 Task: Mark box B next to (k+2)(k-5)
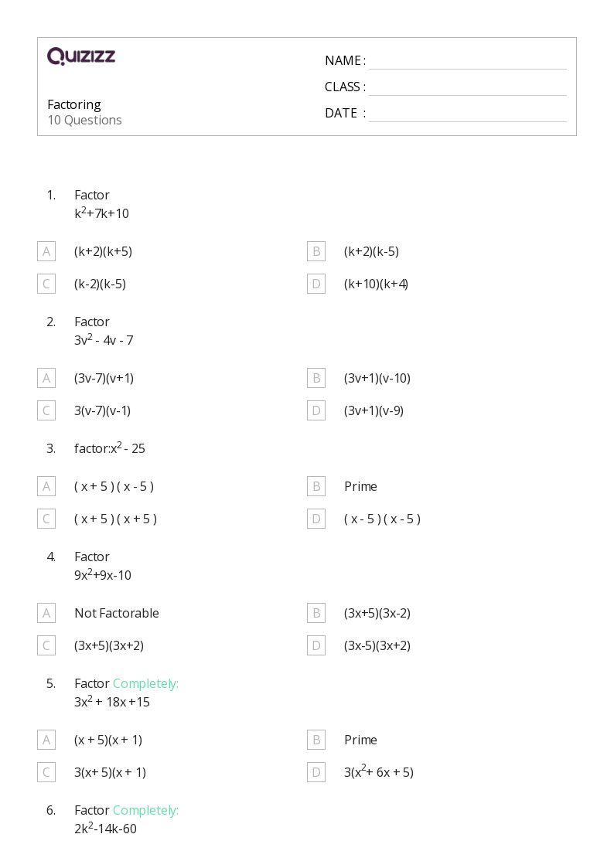pyautogui.click(x=316, y=251)
